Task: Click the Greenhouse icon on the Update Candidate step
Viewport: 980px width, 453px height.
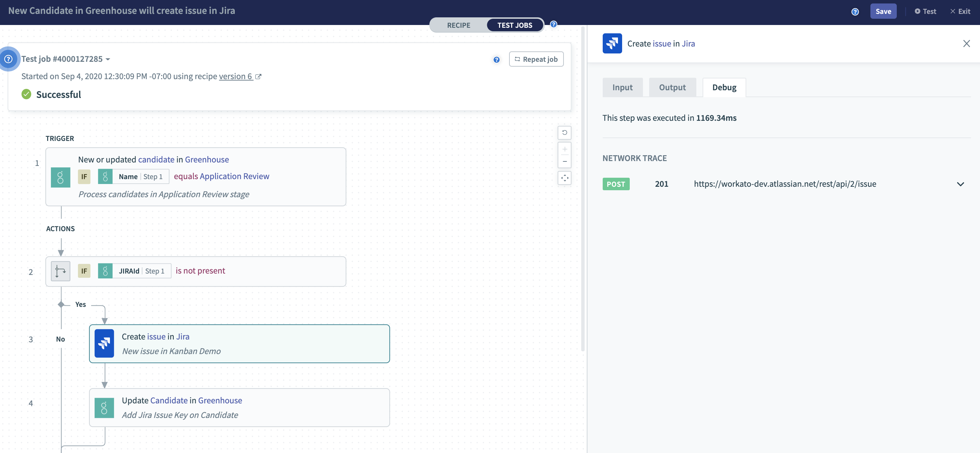Action: tap(104, 407)
